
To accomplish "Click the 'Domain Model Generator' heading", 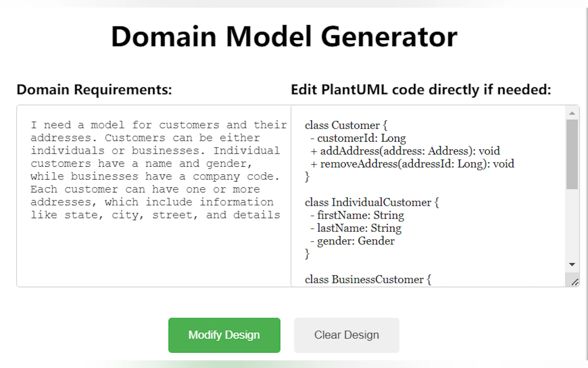I will click(x=284, y=37).
